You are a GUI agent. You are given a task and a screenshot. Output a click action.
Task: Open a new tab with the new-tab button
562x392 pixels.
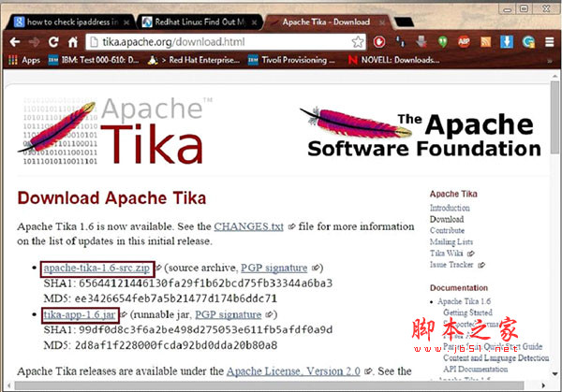coord(403,22)
